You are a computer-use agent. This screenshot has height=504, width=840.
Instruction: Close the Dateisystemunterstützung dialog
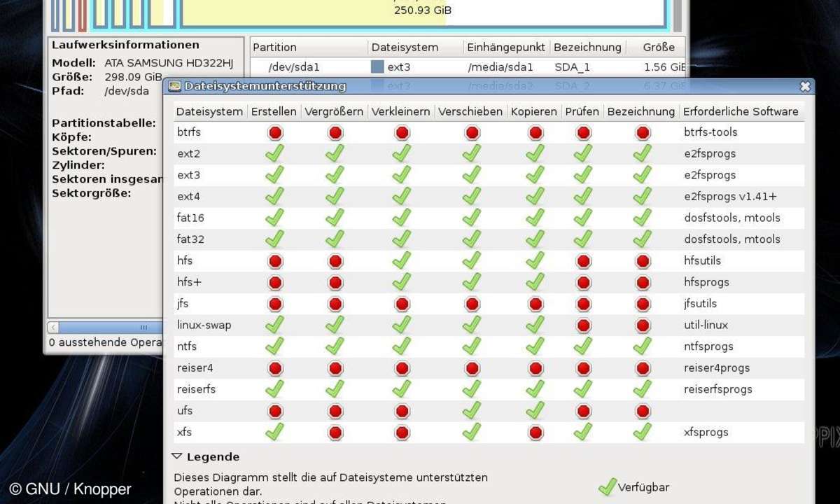pos(805,86)
